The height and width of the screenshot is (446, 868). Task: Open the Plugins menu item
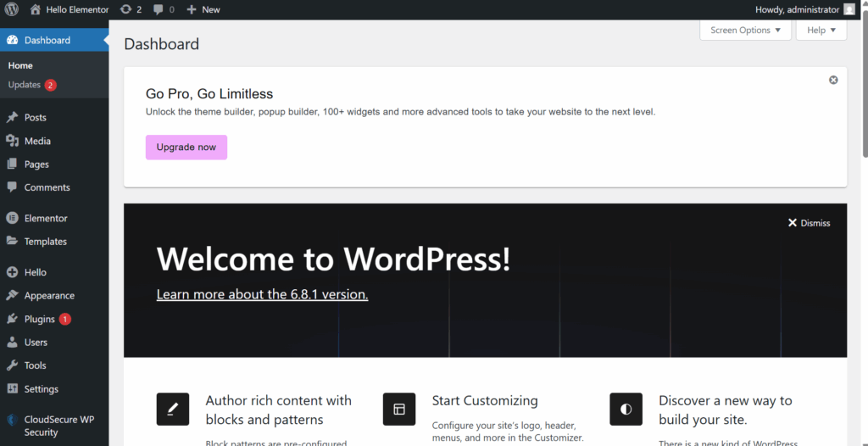tap(40, 319)
